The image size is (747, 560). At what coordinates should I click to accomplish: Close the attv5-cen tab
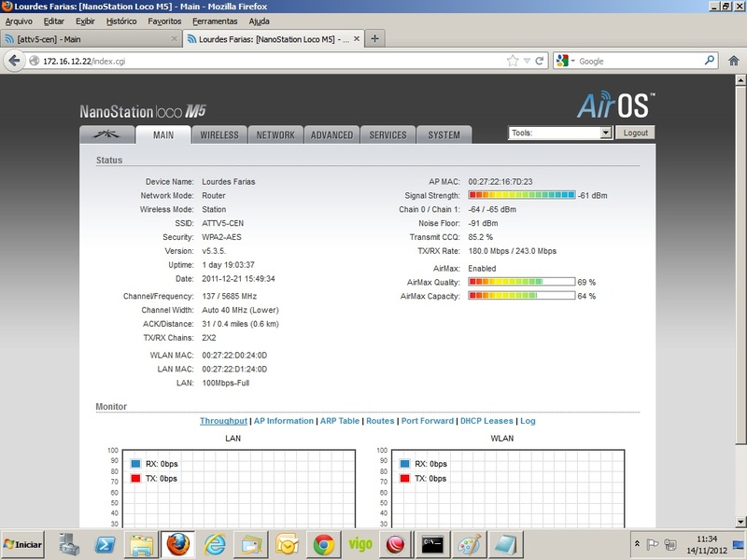pos(175,39)
